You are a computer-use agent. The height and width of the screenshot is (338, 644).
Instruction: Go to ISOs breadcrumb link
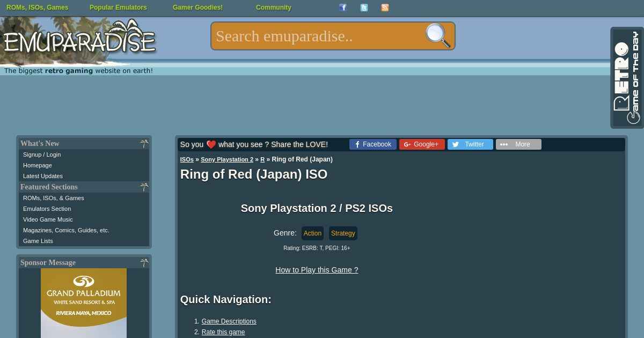coord(187,159)
